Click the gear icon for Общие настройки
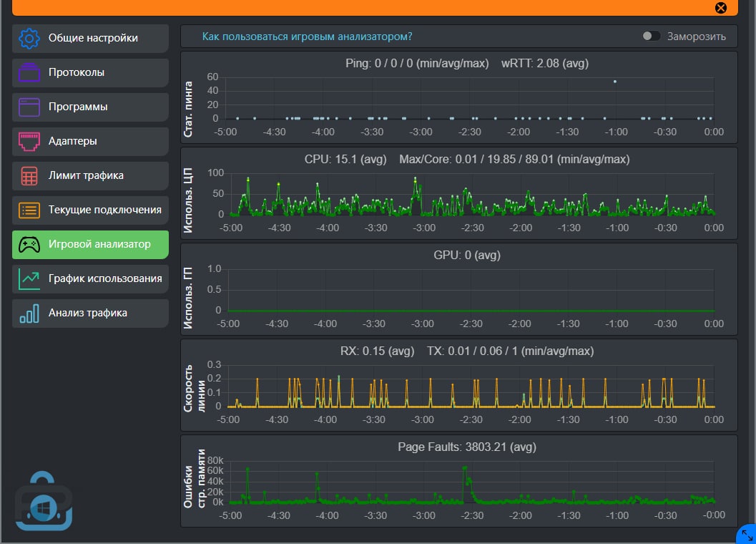Viewport: 756px width, 544px height. pos(29,39)
